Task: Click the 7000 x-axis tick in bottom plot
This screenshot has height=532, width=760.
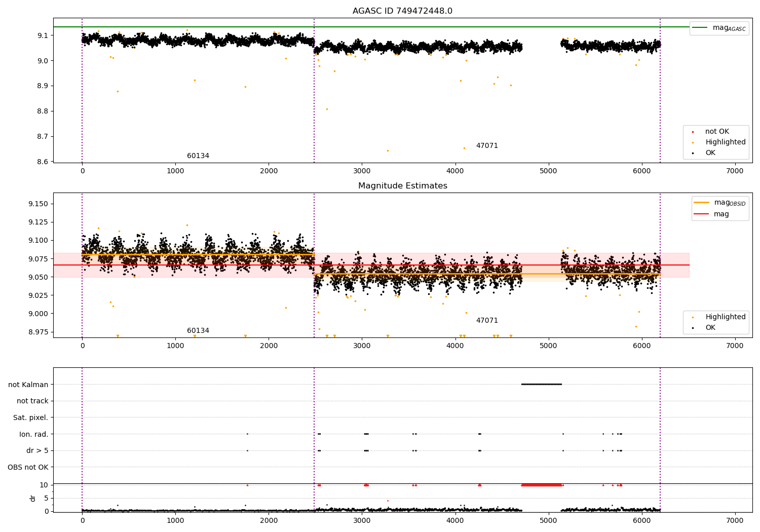Action: tap(735, 520)
